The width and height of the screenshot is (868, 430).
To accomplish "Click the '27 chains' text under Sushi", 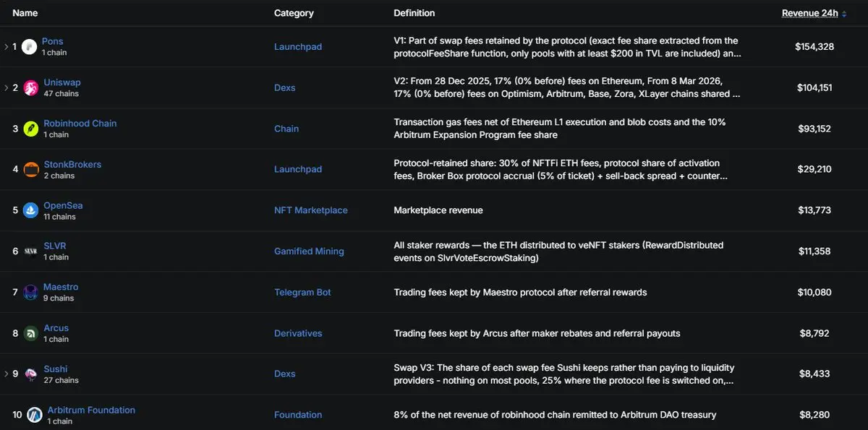I will tap(61, 380).
